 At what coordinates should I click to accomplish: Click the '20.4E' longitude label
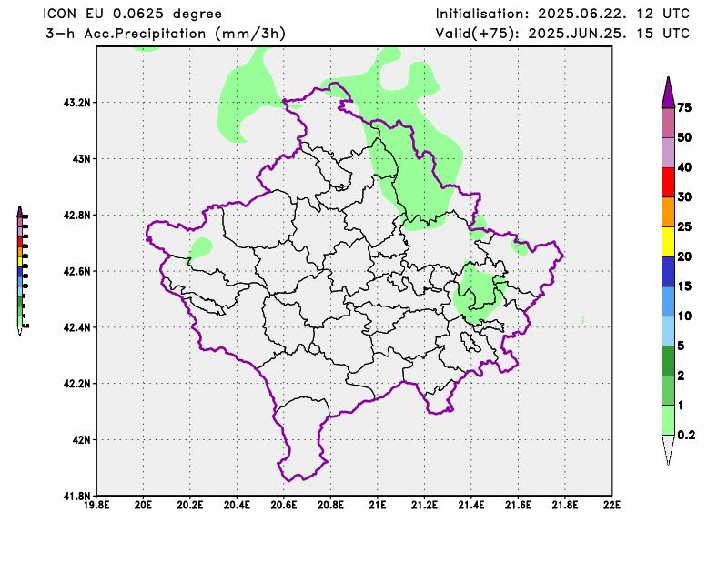[x=237, y=505]
